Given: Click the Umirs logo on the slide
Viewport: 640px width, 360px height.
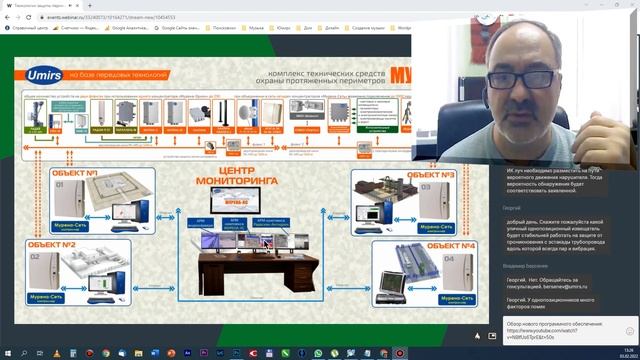Looking at the screenshot, I should [44, 75].
